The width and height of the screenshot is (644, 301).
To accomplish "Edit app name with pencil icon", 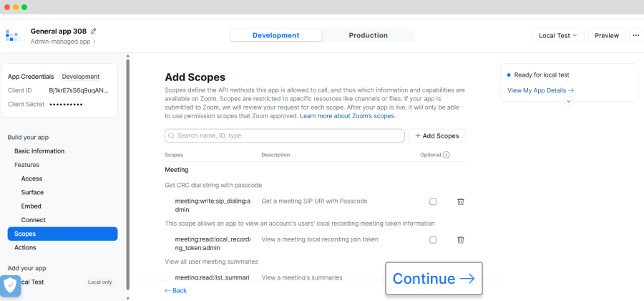I will point(94,32).
